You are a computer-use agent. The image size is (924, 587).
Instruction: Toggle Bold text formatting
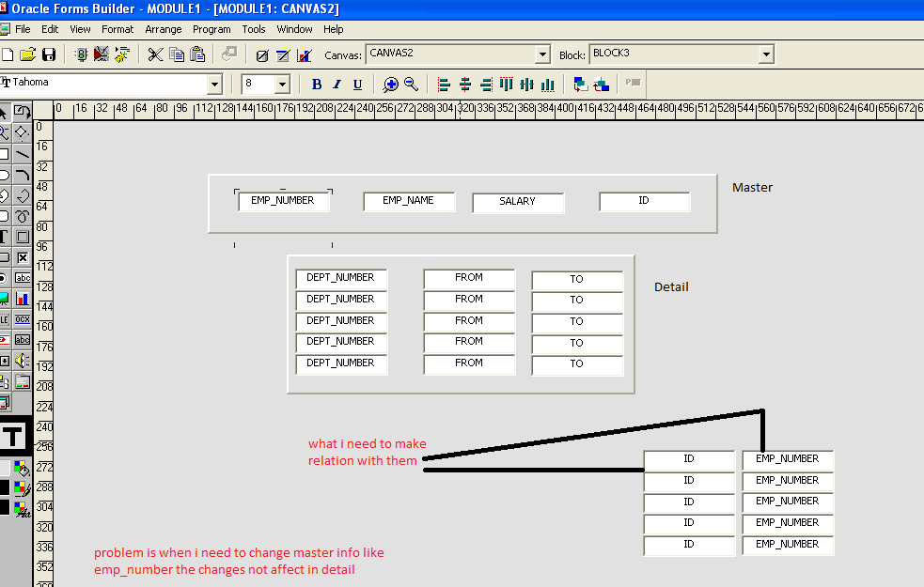pyautogui.click(x=317, y=85)
